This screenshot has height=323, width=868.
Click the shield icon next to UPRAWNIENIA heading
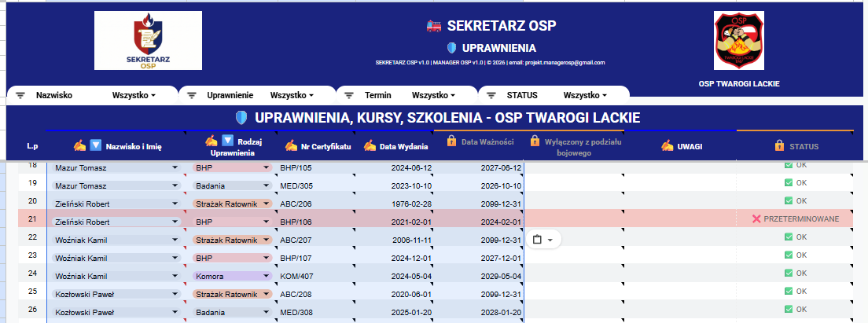coord(452,48)
